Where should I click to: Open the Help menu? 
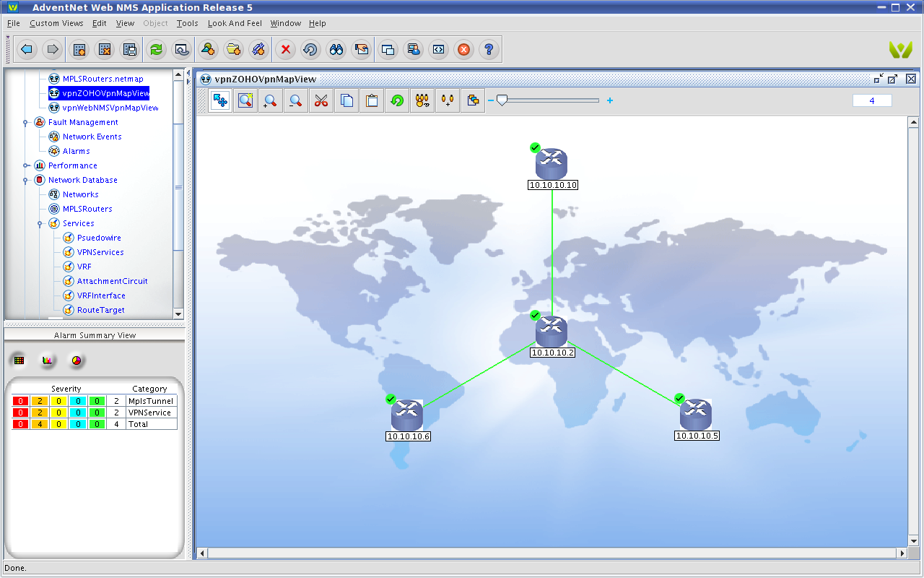tap(318, 23)
